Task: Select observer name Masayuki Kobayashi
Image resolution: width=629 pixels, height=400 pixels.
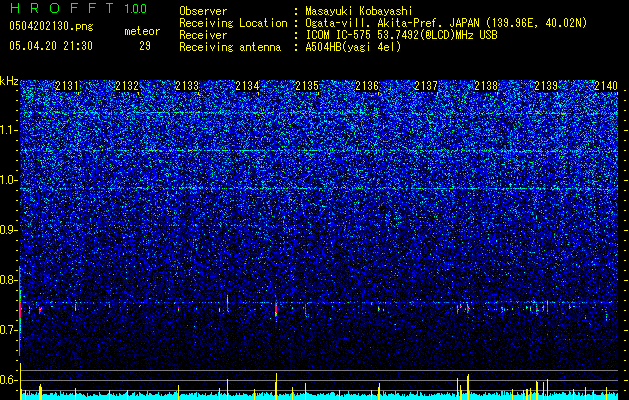Action: pos(358,11)
